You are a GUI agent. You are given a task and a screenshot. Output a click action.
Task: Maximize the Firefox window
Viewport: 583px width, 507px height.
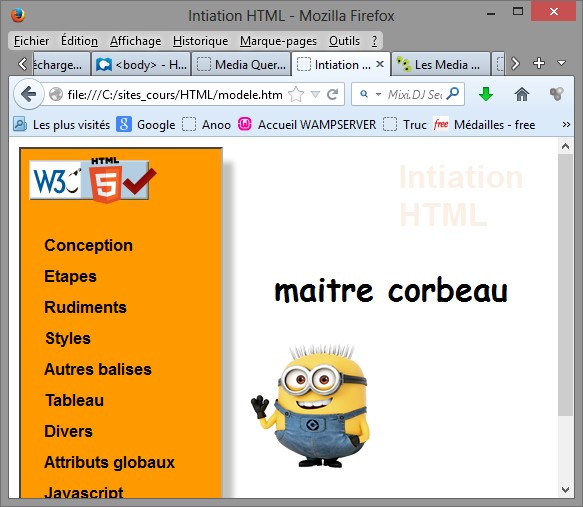pos(518,12)
